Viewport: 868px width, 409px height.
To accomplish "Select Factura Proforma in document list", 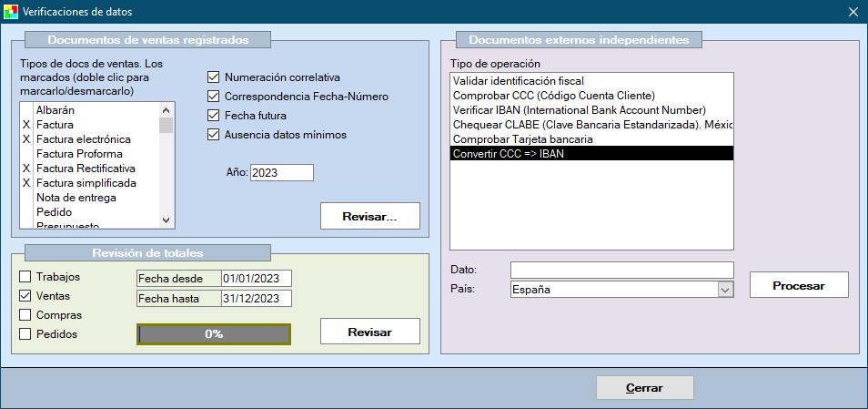I will point(79,154).
